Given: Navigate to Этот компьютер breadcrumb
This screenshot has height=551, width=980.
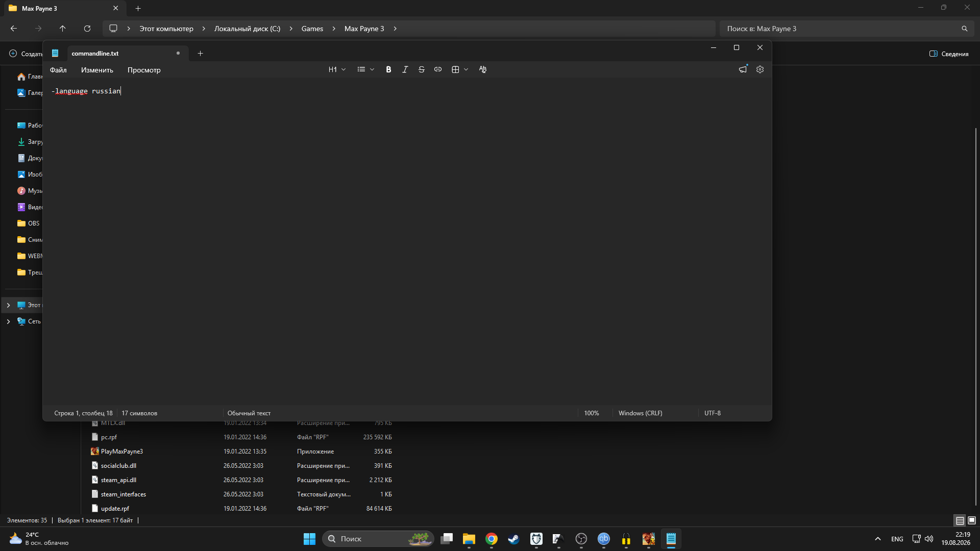Looking at the screenshot, I should [166, 29].
